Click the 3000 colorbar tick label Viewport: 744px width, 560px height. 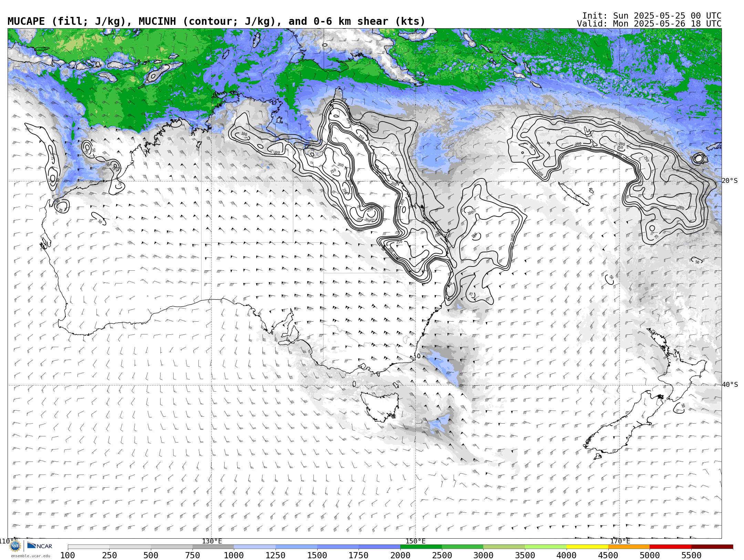coord(483,556)
